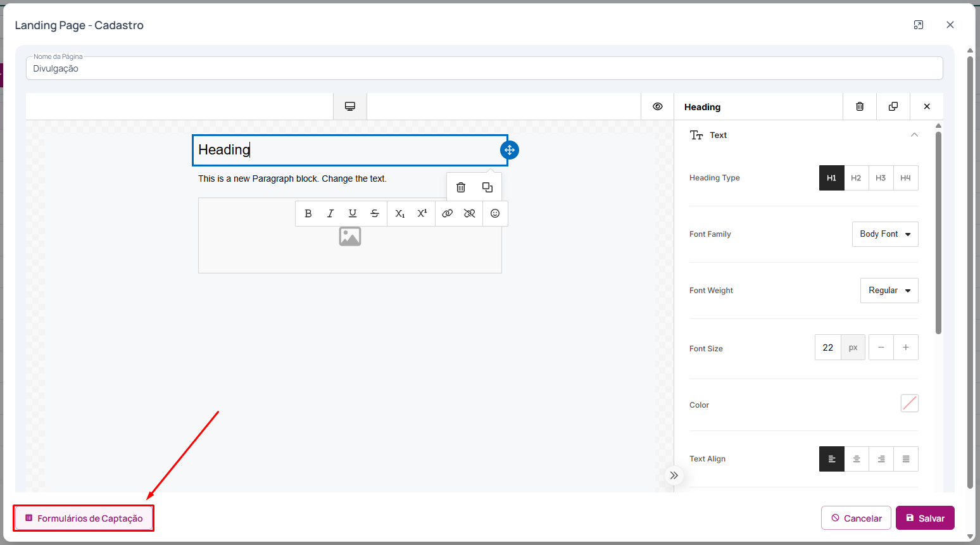The height and width of the screenshot is (545, 980).
Task: Click the strikethrough formatting icon
Action: (375, 213)
